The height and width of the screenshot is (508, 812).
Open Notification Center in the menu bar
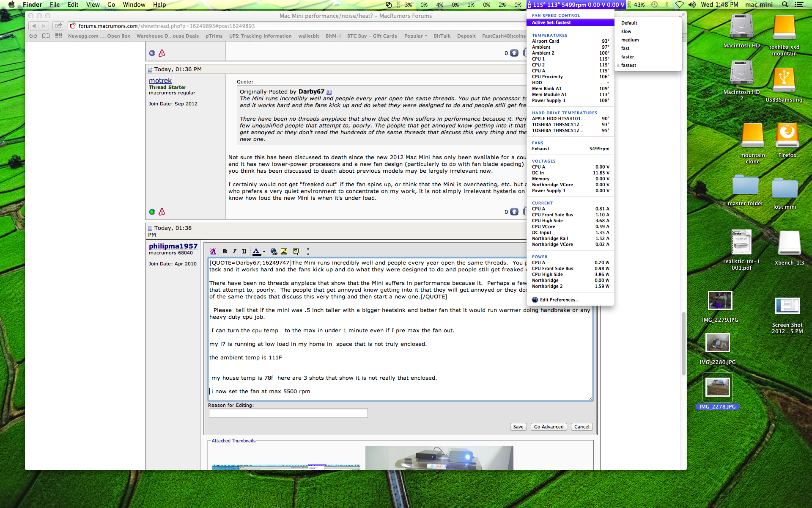[x=798, y=5]
